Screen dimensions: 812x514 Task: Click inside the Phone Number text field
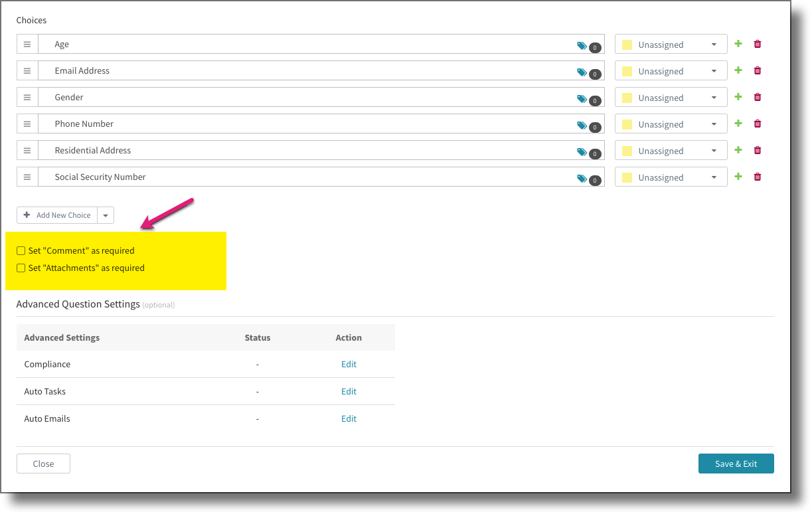click(x=266, y=124)
